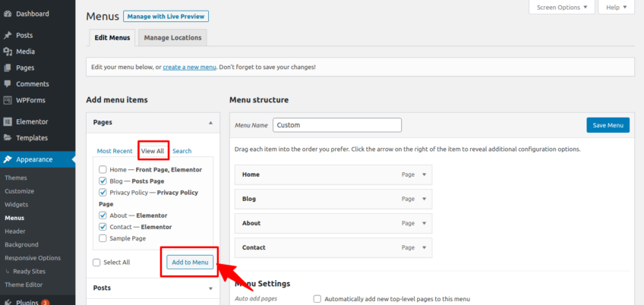Screen dimensions: 644x305
Task: Click the Pages icon in admin sidebar
Action: tap(8, 68)
